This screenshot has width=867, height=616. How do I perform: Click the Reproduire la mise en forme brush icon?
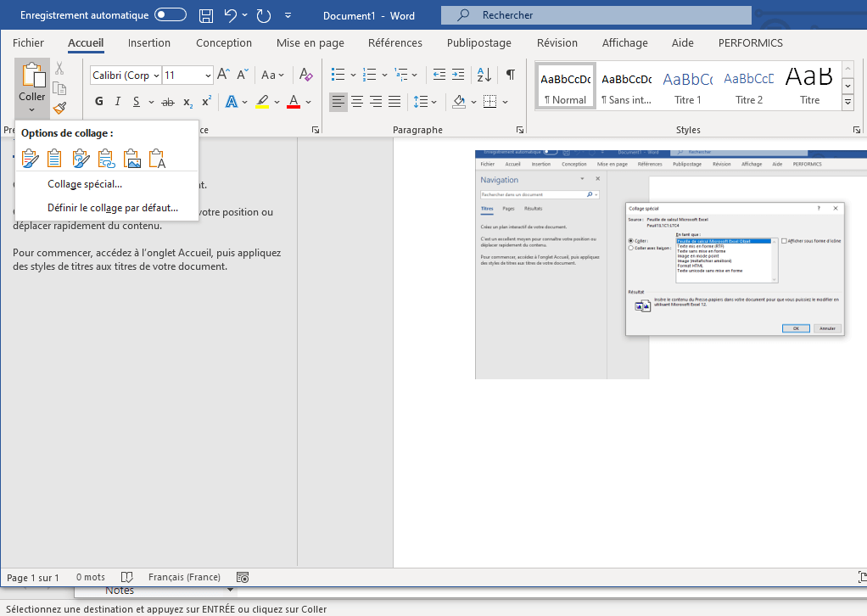(x=60, y=108)
